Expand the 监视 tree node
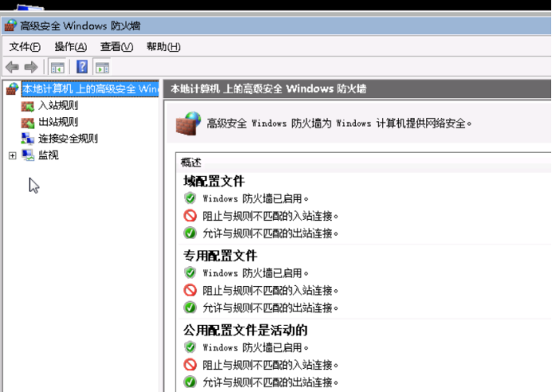 [12, 155]
